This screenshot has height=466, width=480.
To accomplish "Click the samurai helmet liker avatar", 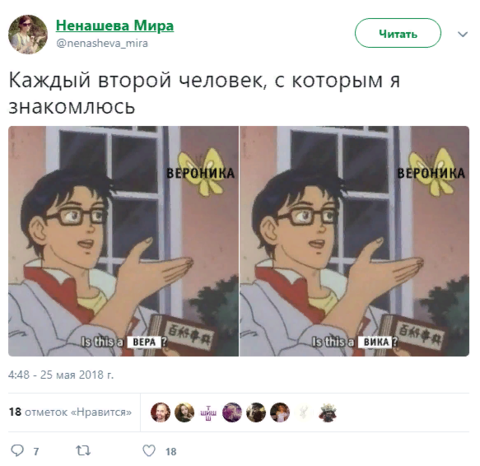I will [x=328, y=412].
